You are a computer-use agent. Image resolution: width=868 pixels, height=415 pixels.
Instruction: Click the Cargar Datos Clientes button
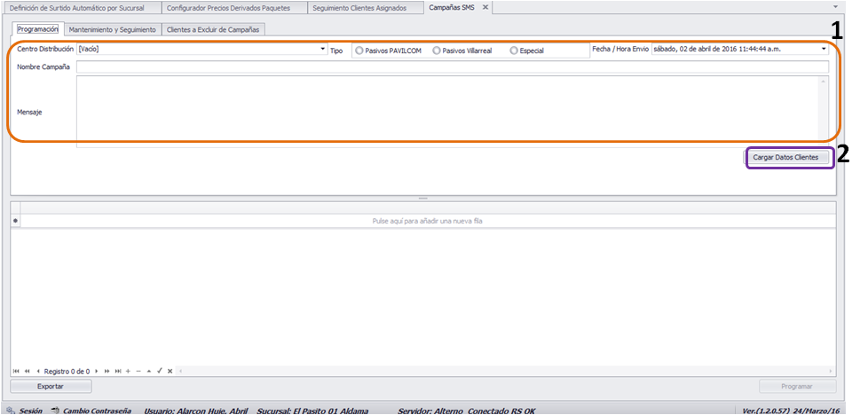tap(790, 158)
